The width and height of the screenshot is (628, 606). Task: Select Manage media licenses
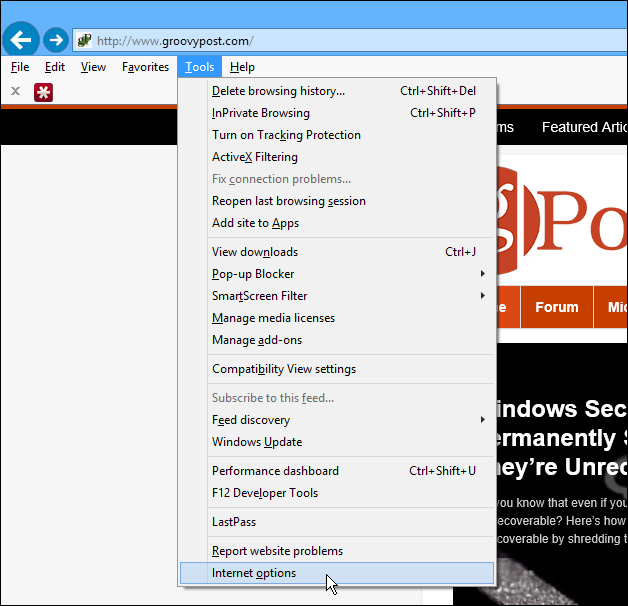(337, 318)
